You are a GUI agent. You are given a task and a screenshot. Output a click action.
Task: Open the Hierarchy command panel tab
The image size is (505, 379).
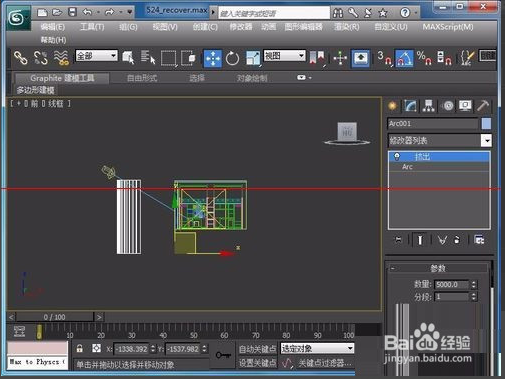pyautogui.click(x=429, y=106)
